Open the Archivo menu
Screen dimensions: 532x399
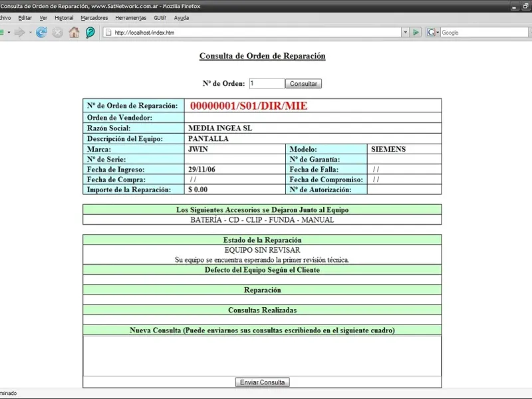click(5, 18)
